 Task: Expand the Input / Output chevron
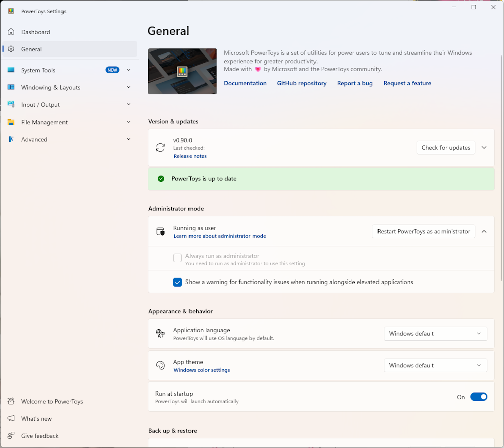(x=129, y=104)
